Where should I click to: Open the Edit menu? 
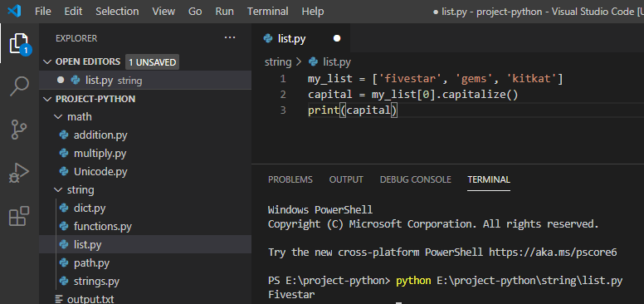point(73,11)
